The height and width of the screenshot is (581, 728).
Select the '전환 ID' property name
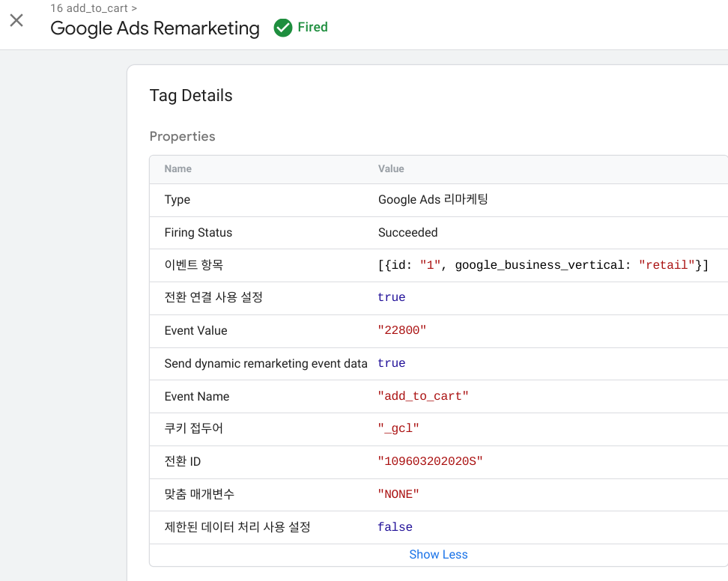click(x=183, y=461)
